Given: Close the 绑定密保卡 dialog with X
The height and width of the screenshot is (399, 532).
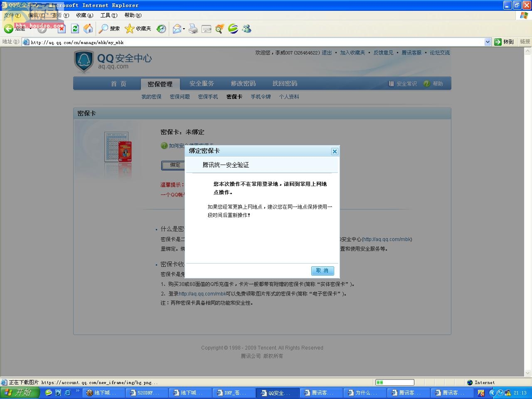Looking at the screenshot, I should [x=335, y=151].
